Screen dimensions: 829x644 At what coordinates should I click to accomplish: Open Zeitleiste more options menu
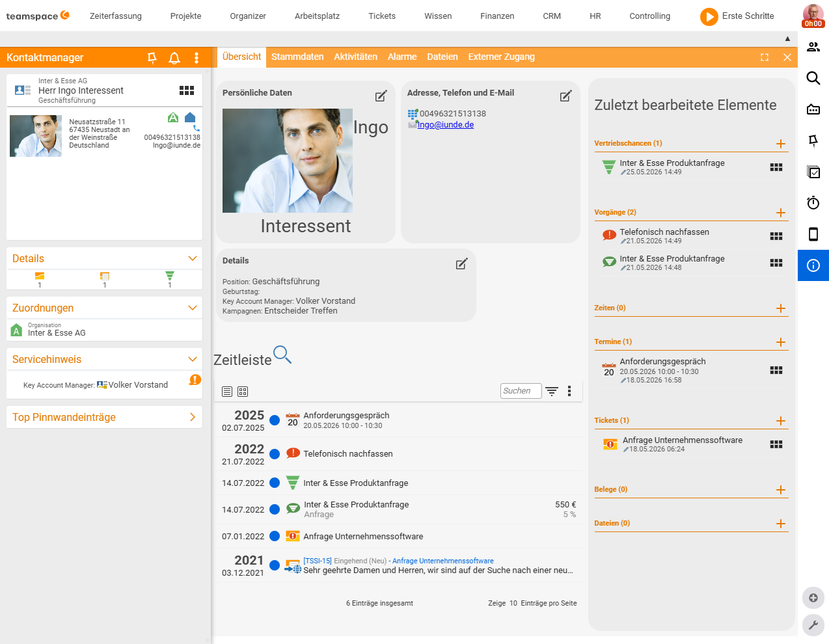point(569,391)
